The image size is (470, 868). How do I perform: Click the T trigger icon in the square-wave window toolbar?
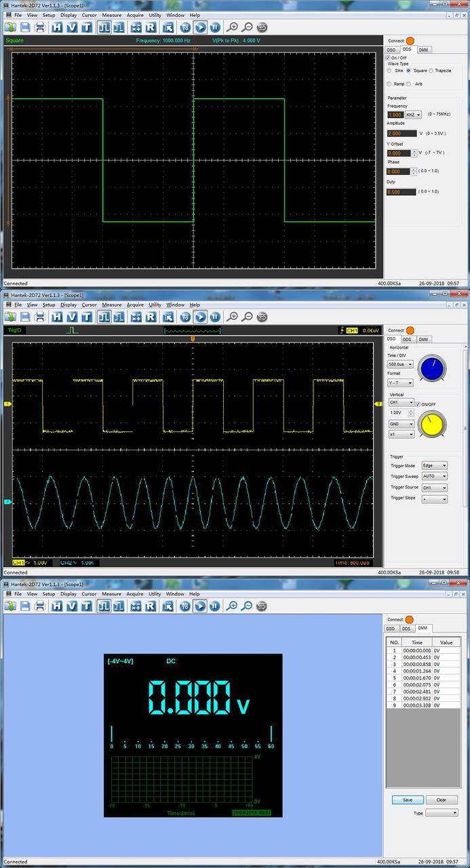pos(87,27)
